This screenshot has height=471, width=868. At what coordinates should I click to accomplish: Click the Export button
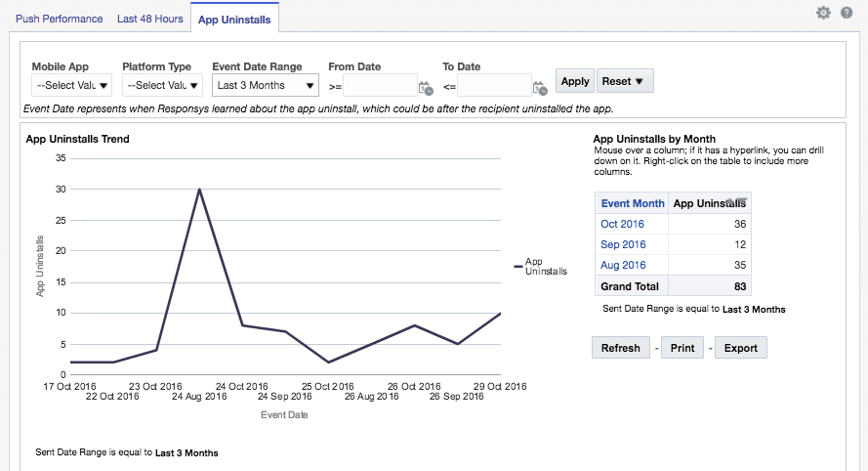pos(740,348)
